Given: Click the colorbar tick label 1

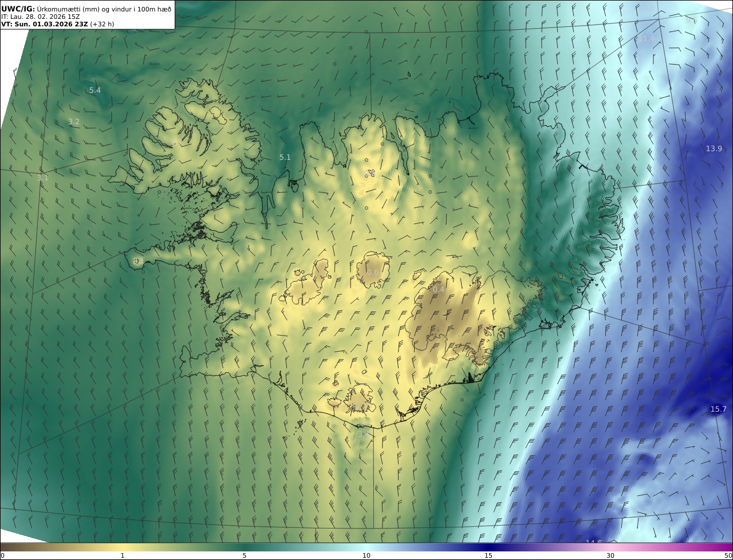Looking at the screenshot, I should coord(123,555).
